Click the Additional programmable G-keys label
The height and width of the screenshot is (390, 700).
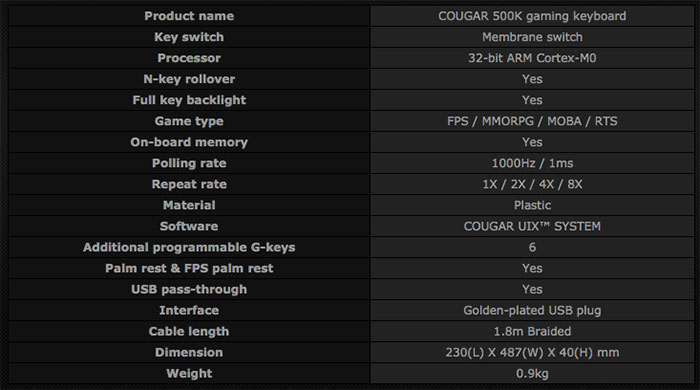189,247
